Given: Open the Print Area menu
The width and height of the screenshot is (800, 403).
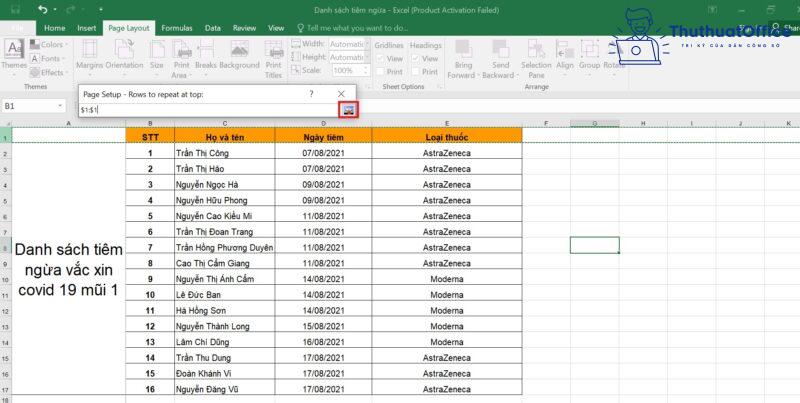Looking at the screenshot, I should coord(181,59).
